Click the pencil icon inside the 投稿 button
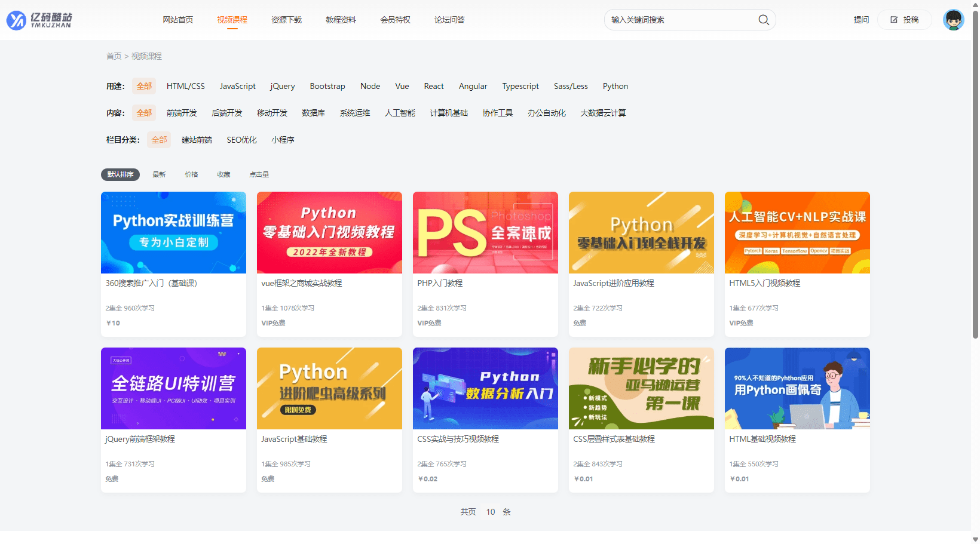 pos(894,19)
